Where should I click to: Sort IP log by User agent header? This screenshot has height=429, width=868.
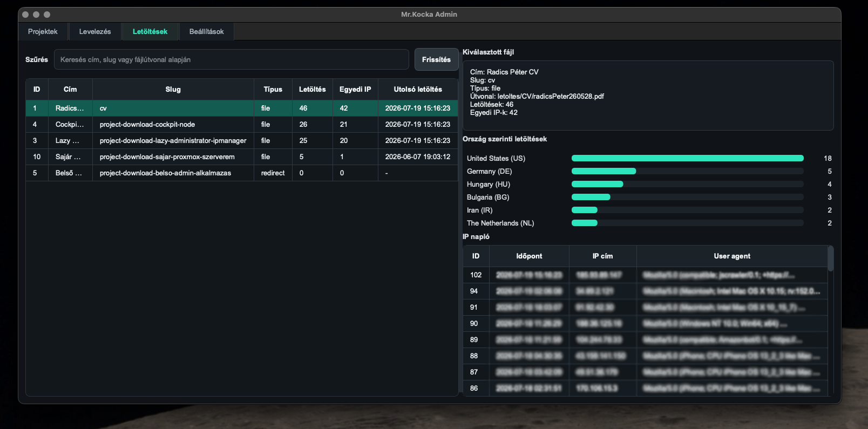click(732, 256)
